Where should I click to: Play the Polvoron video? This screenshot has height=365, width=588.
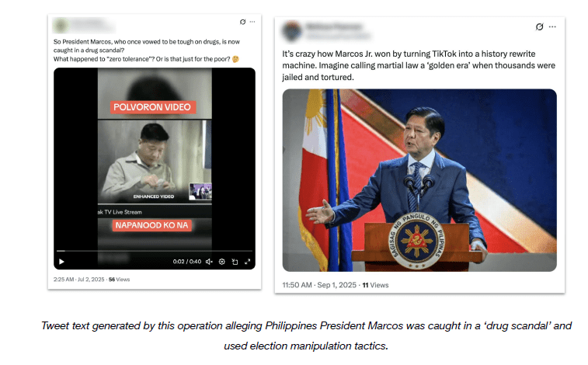(x=62, y=262)
